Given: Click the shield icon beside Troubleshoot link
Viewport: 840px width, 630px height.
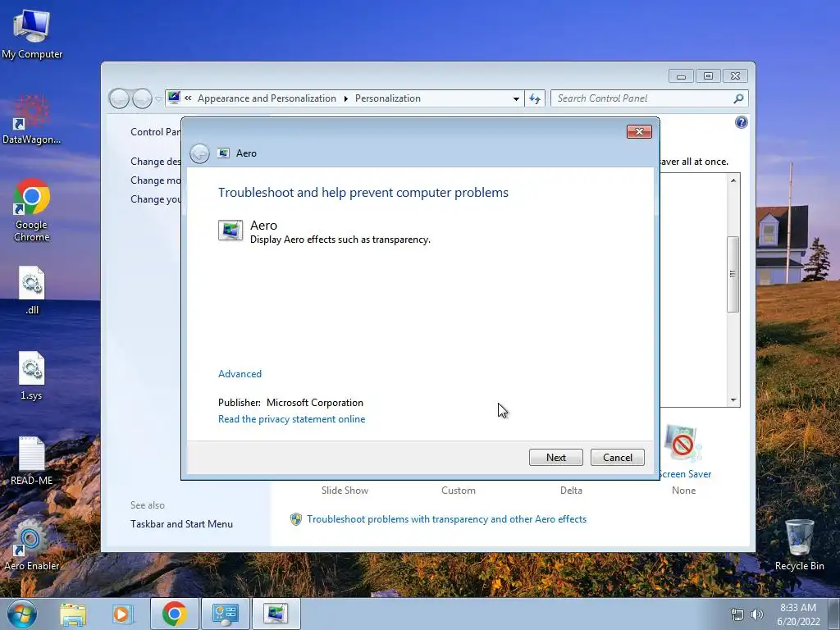Looking at the screenshot, I should coord(295,519).
